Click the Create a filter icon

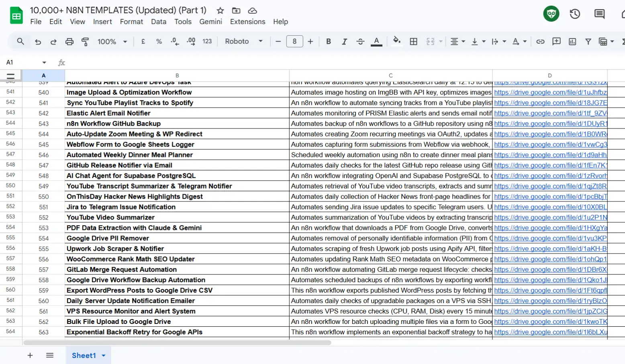coord(588,41)
